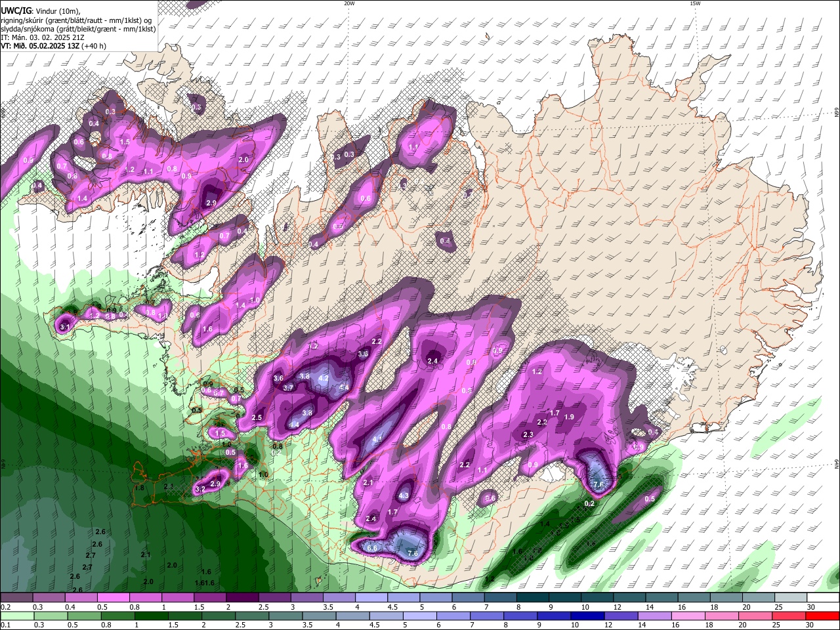This screenshot has width=840, height=630.
Task: Click the 3.2 value on the map
Action: pyautogui.click(x=200, y=490)
